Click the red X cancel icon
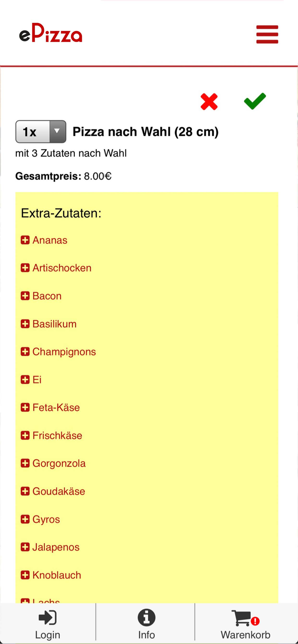Image resolution: width=298 pixels, height=644 pixels. 209,102
